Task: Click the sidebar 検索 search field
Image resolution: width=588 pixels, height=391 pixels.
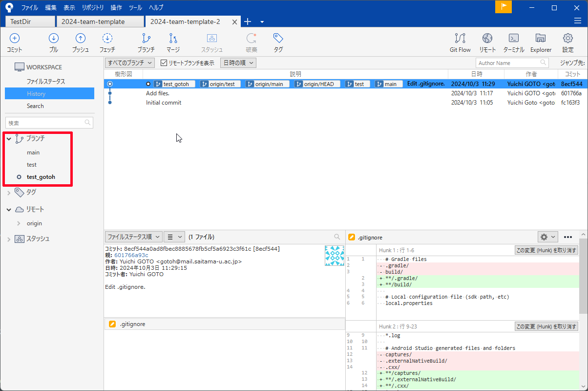Action: (x=49, y=123)
